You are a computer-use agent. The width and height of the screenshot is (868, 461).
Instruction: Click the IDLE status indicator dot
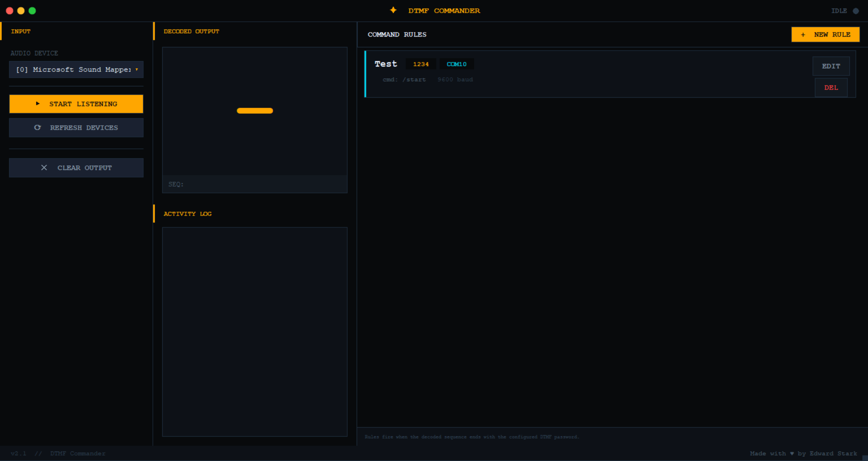[856, 11]
